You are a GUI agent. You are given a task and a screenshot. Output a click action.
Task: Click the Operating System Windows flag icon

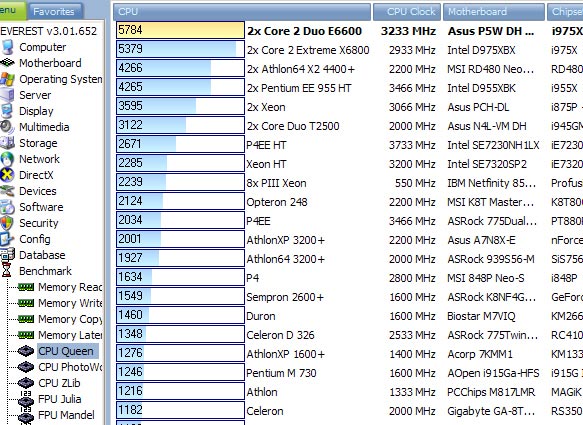tap(7, 79)
